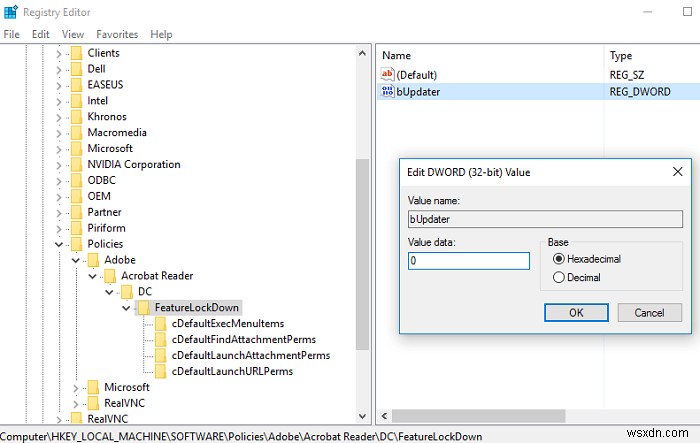The image size is (700, 443).
Task: Select the bUpdater value name text
Action: coord(418,92)
